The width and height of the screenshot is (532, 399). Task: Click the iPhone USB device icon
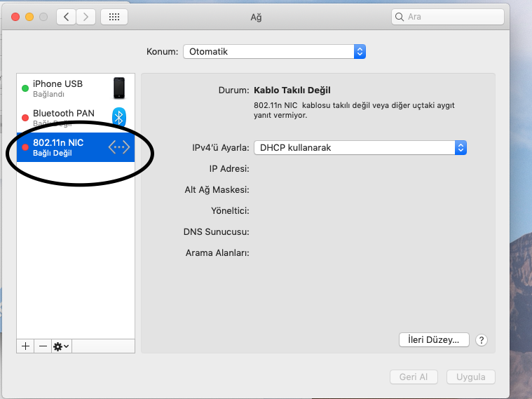119,88
